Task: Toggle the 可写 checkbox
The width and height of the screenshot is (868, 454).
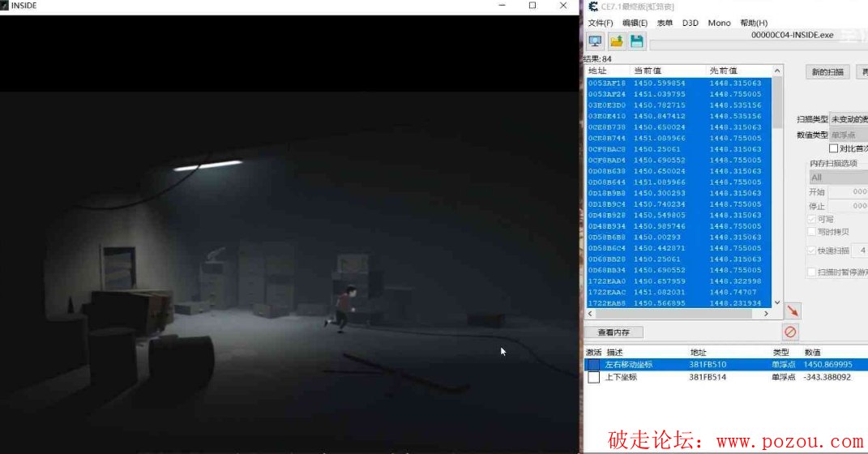Action: pyautogui.click(x=811, y=219)
